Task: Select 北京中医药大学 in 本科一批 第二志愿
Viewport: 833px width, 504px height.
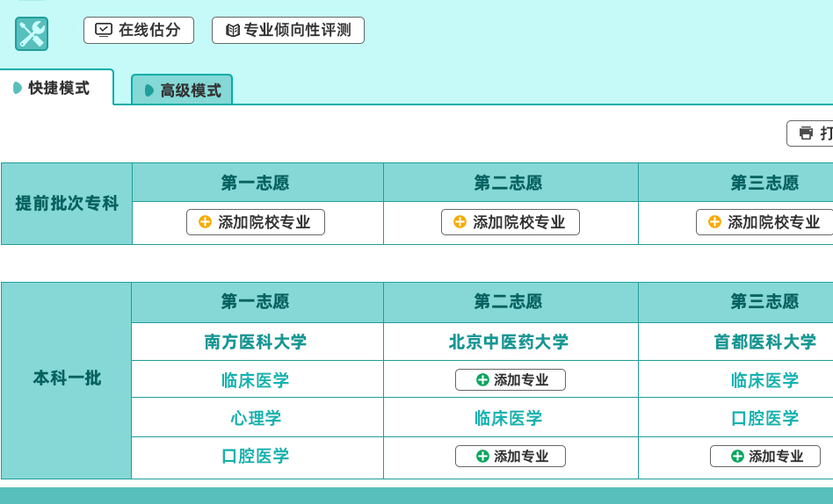Action: [509, 342]
